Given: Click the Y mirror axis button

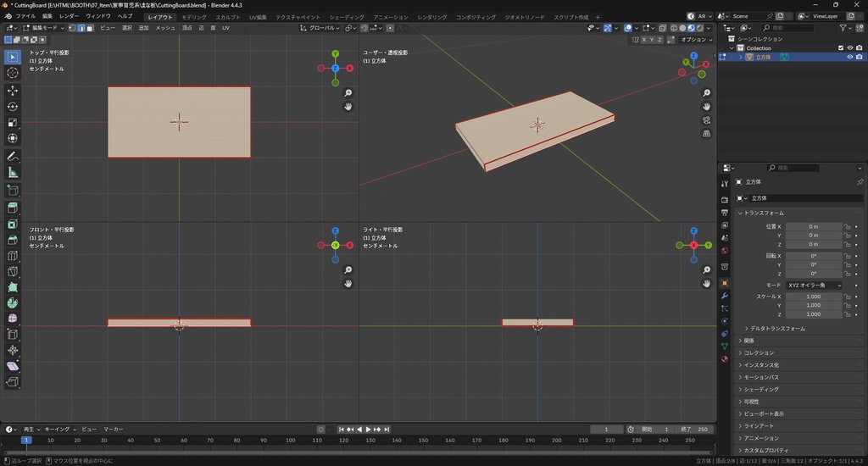Looking at the screenshot, I should [652, 40].
